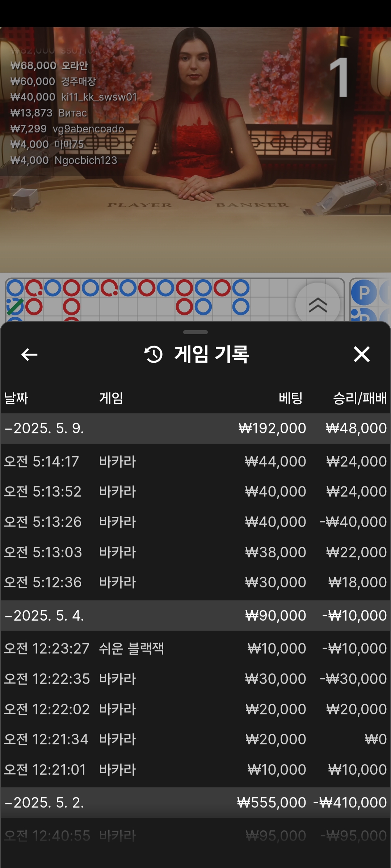Open the 오전 12:22:02 바카라 record
Screen dimensions: 391x868
pos(195,709)
